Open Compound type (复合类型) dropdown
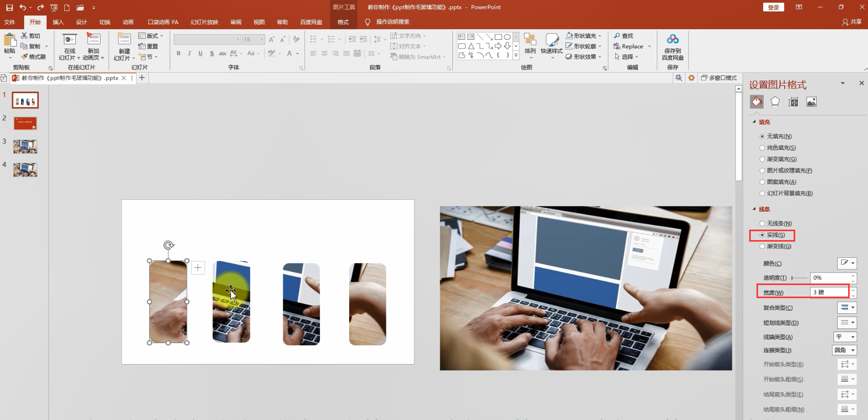The height and width of the screenshot is (420, 868). pos(847,308)
